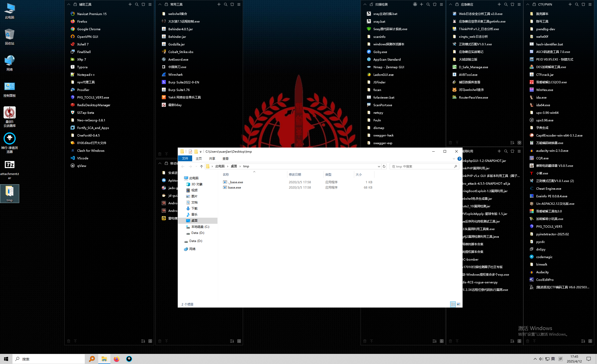Screen dimensions: 597x364
Task: Expand the address bar history dropdown
Action: (379, 166)
